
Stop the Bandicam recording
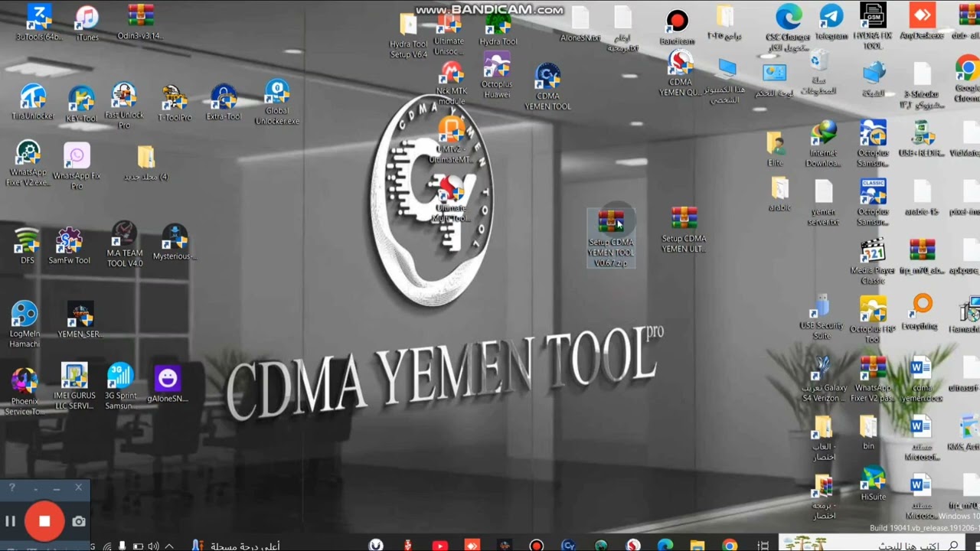point(44,521)
